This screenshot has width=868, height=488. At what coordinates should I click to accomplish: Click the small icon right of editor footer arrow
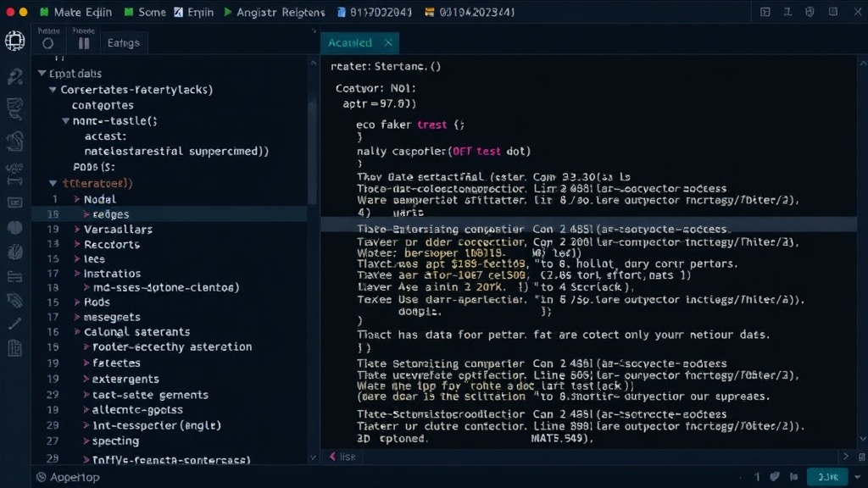click(861, 457)
